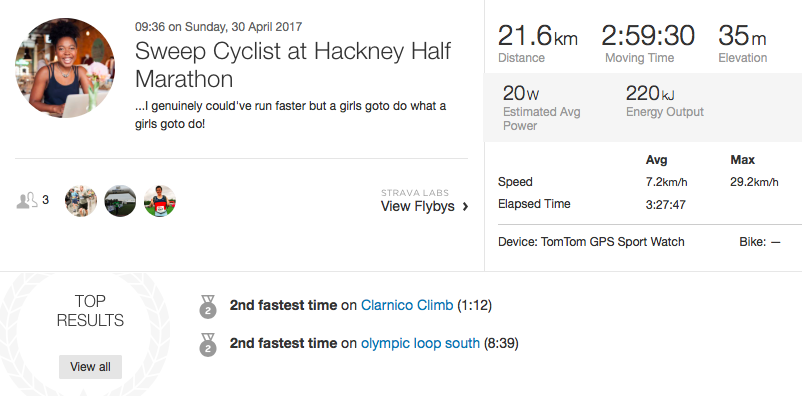
Task: Click the group athletes count icon
Action: (x=27, y=201)
